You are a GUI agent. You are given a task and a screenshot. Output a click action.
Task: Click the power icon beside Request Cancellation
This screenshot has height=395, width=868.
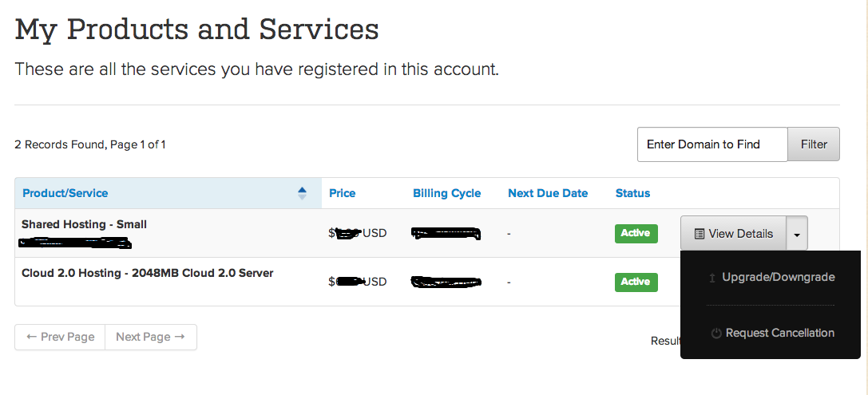tap(716, 334)
